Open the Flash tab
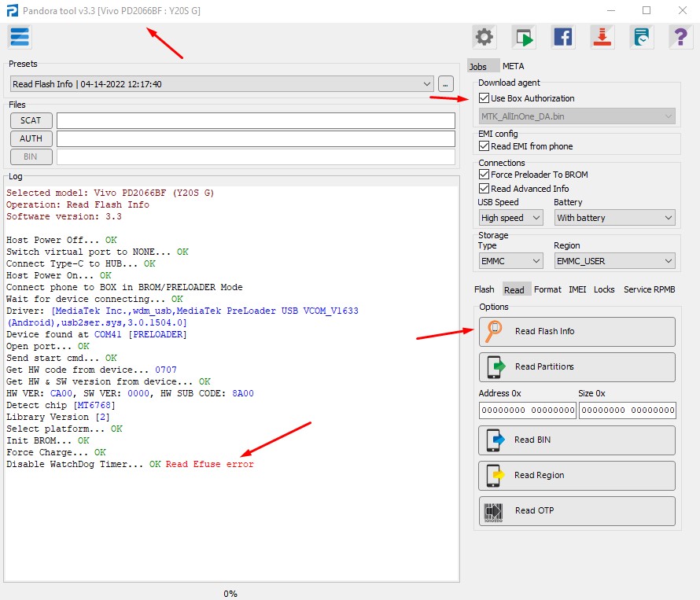The image size is (700, 600). 484,289
